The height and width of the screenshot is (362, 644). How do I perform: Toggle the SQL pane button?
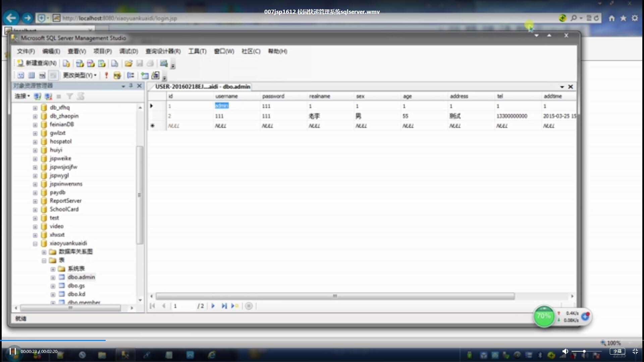tap(42, 75)
